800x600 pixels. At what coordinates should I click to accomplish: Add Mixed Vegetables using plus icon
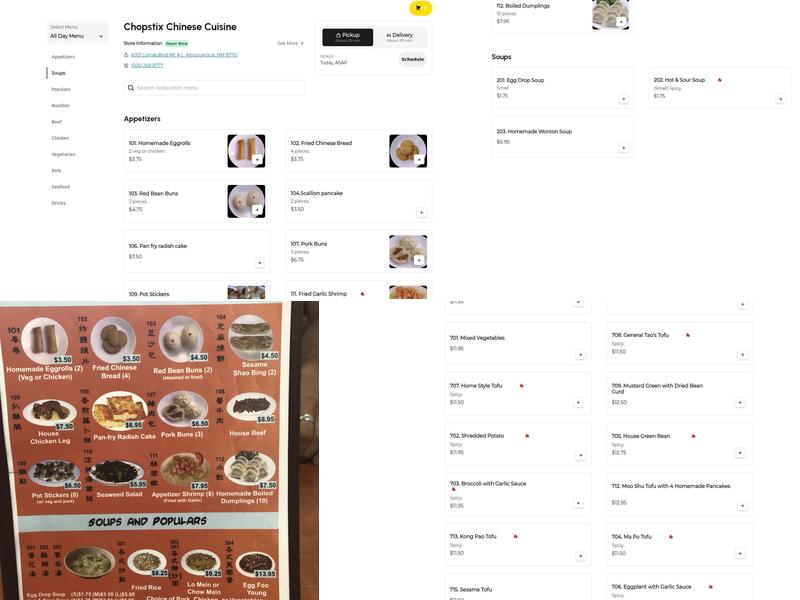click(x=581, y=355)
